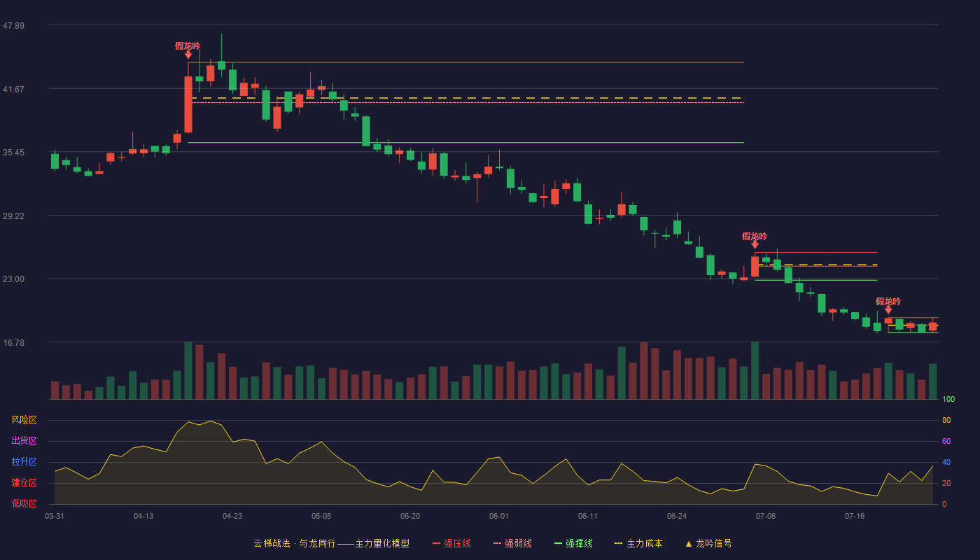Click the red candle under the July 假龙吟 near 07-06
Viewport: 980px width, 560px height.
coord(755,267)
